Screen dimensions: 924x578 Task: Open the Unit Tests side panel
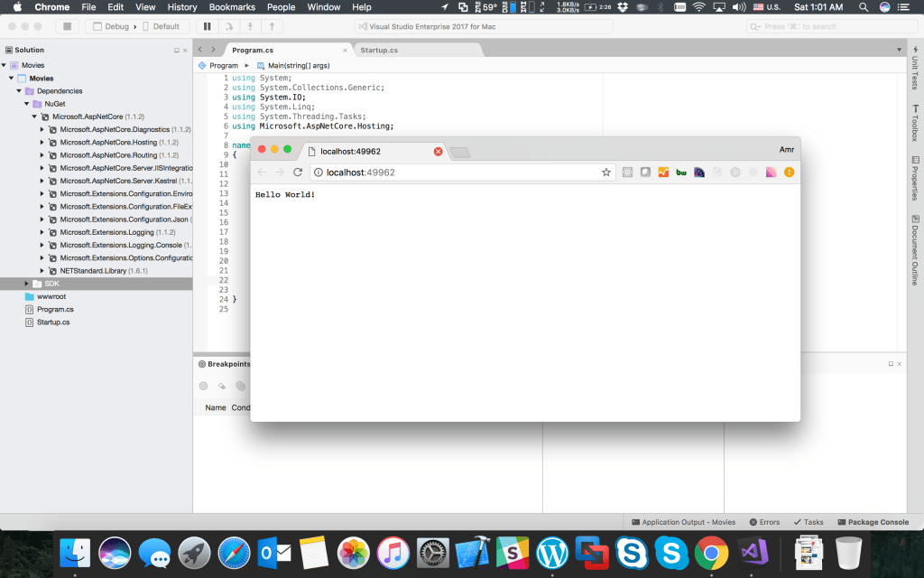pos(915,67)
